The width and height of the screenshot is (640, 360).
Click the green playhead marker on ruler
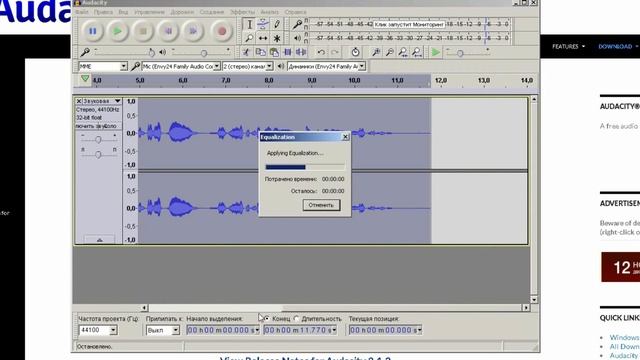pos(85,79)
